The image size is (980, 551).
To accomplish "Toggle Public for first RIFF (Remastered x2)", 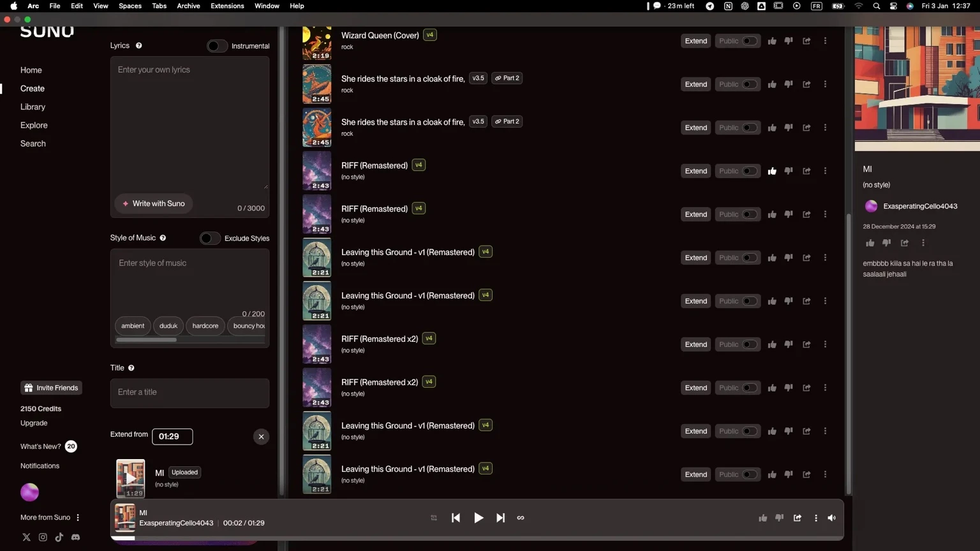I will tap(749, 344).
